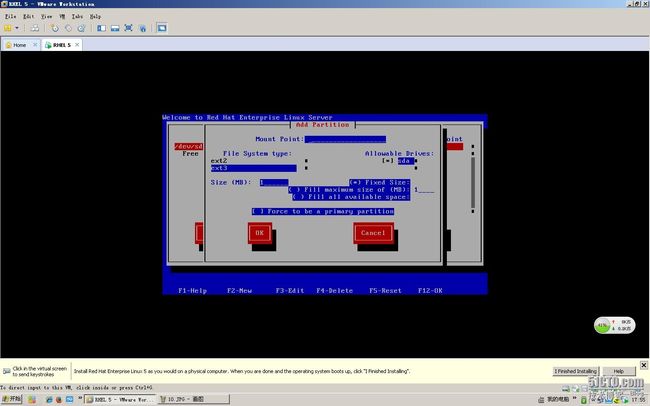Open the Windows Start button
The image size is (650, 406).
pos(11,399)
